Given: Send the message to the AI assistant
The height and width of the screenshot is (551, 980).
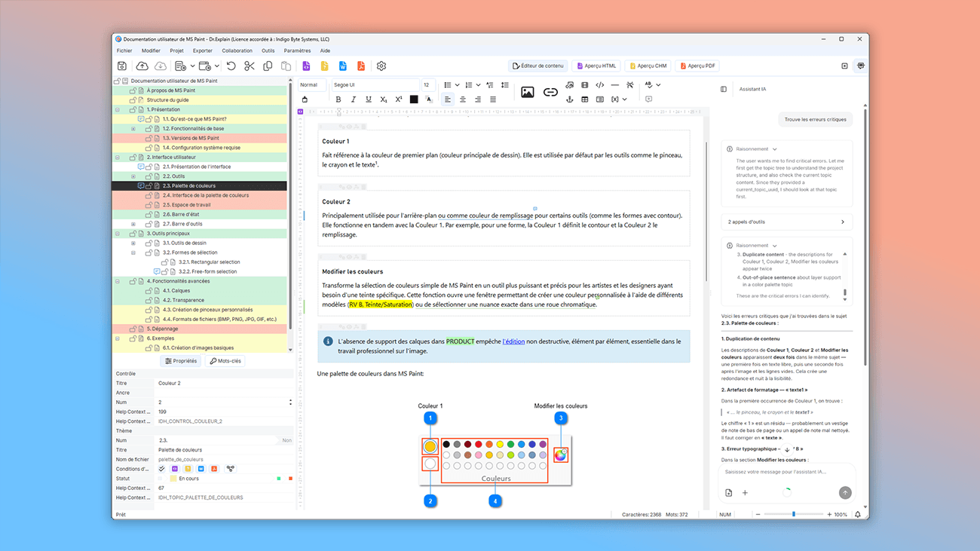Looking at the screenshot, I should point(845,493).
